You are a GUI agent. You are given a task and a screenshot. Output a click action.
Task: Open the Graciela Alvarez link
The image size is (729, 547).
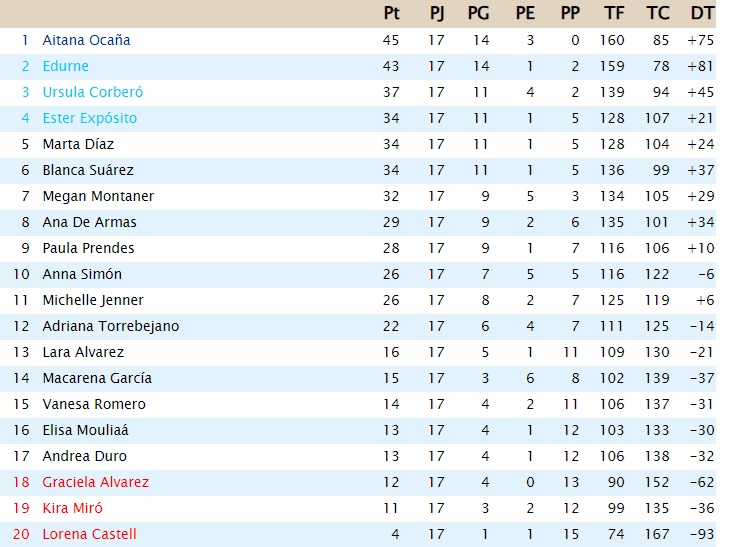(95, 482)
